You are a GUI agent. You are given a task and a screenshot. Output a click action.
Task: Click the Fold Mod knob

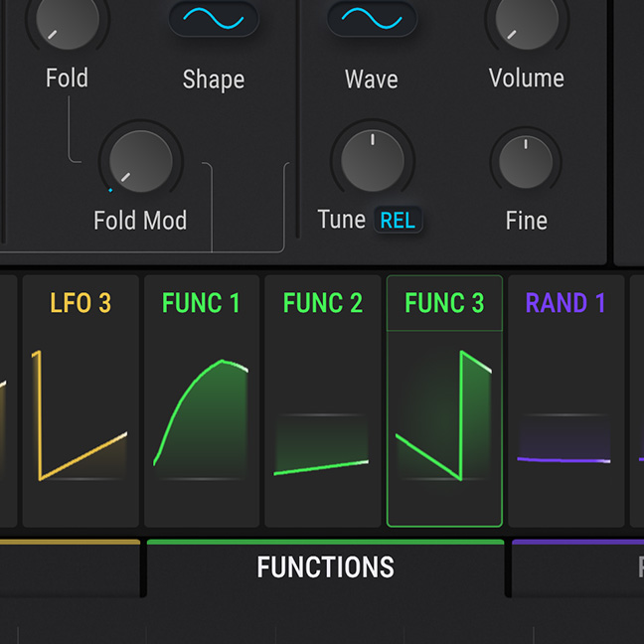[140, 160]
